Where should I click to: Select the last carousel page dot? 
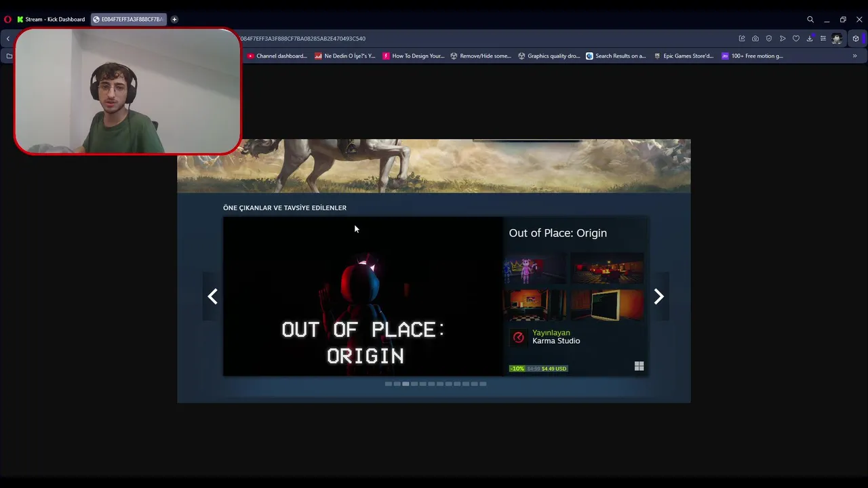click(x=483, y=384)
